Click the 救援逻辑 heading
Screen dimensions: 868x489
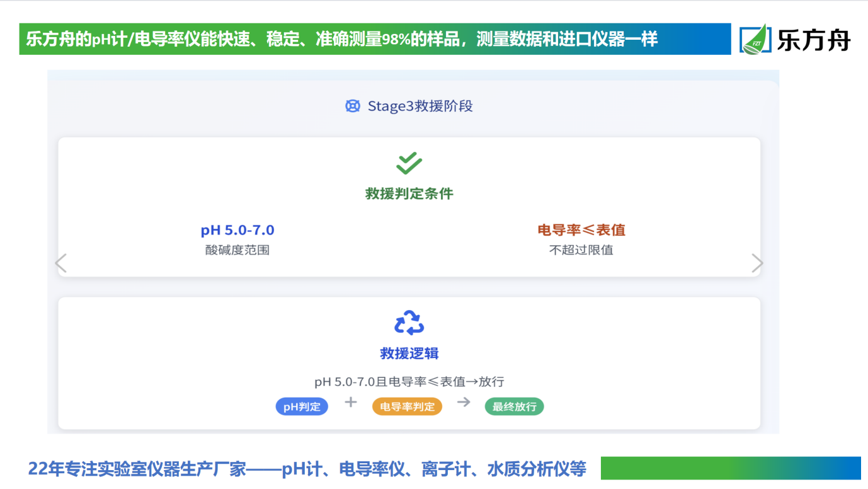pos(409,354)
